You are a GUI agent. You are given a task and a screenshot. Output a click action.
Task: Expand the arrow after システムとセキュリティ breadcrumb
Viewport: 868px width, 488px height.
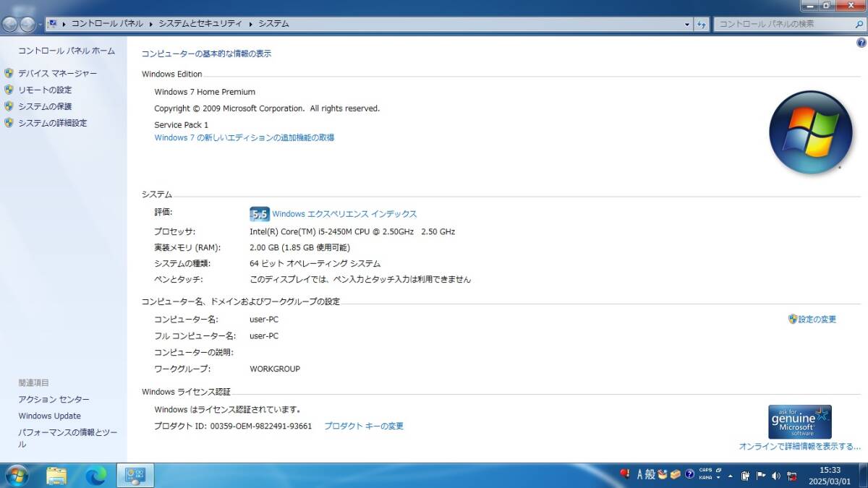coord(250,24)
